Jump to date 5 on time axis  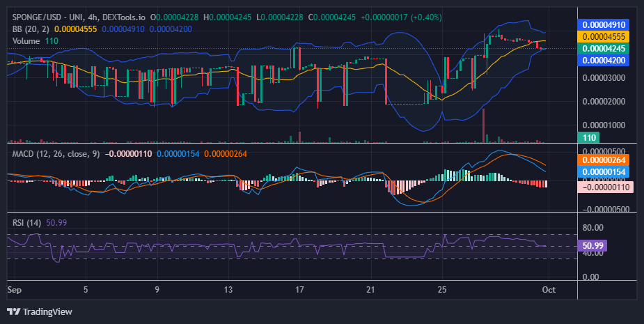86,290
